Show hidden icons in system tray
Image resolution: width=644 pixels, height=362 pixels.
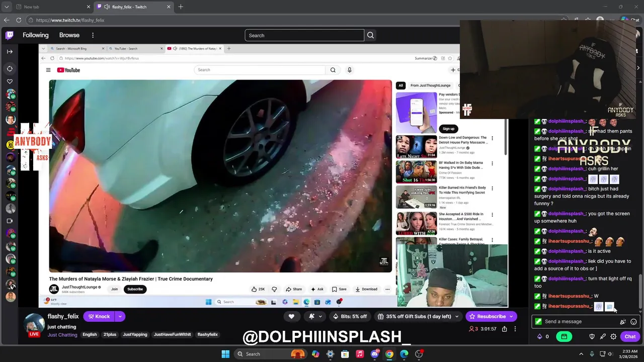coord(581,354)
